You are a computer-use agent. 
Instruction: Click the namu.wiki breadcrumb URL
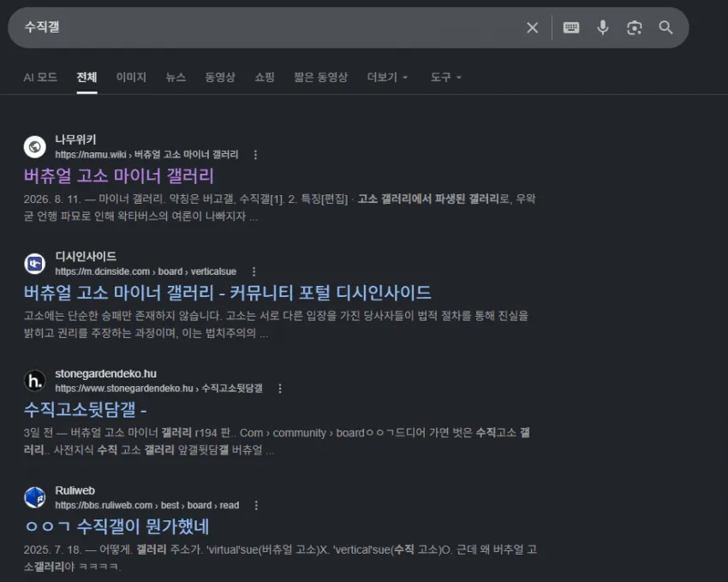[146, 155]
